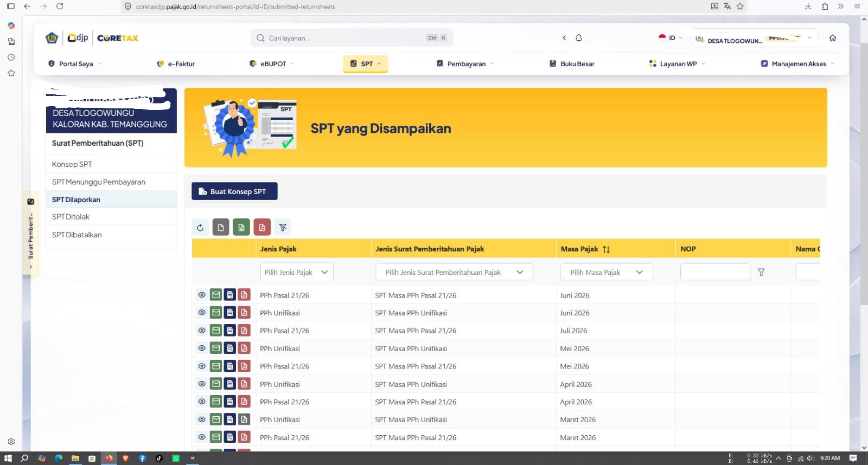Expand the Portal Saya menu
Viewport: 868px width, 465px height.
(75, 63)
